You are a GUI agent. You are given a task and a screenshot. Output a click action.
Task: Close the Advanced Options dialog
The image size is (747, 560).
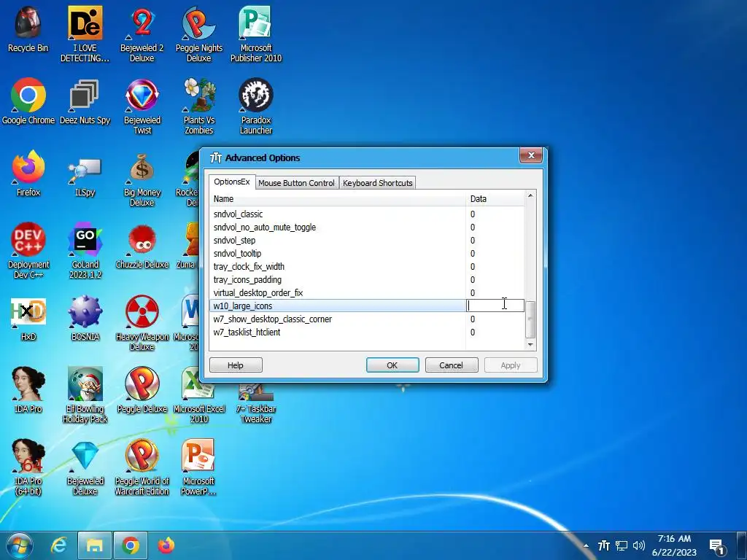tap(531, 156)
